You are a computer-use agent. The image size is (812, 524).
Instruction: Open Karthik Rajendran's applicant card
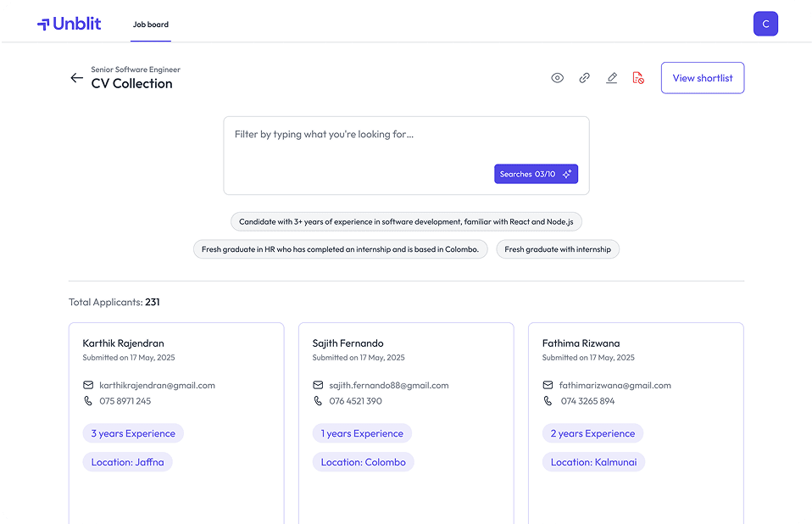click(x=176, y=423)
